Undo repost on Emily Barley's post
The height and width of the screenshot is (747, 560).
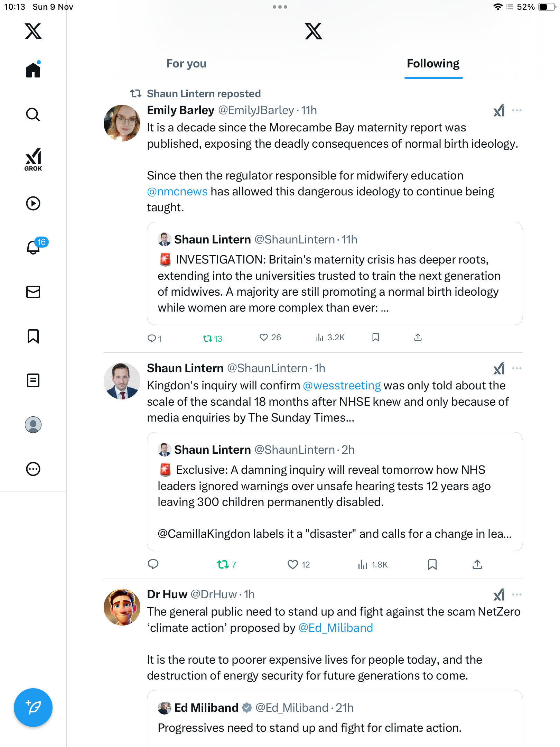tap(208, 338)
